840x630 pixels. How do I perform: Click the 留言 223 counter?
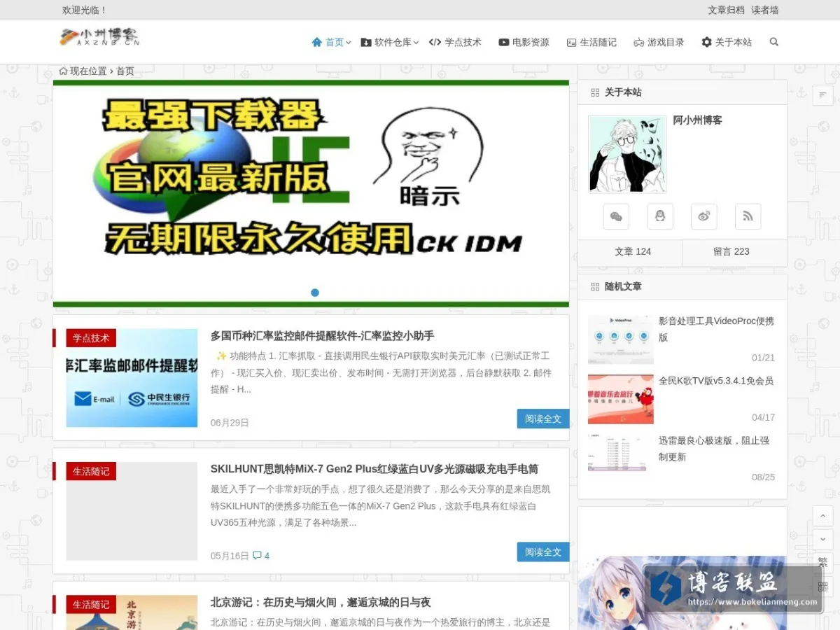click(731, 251)
